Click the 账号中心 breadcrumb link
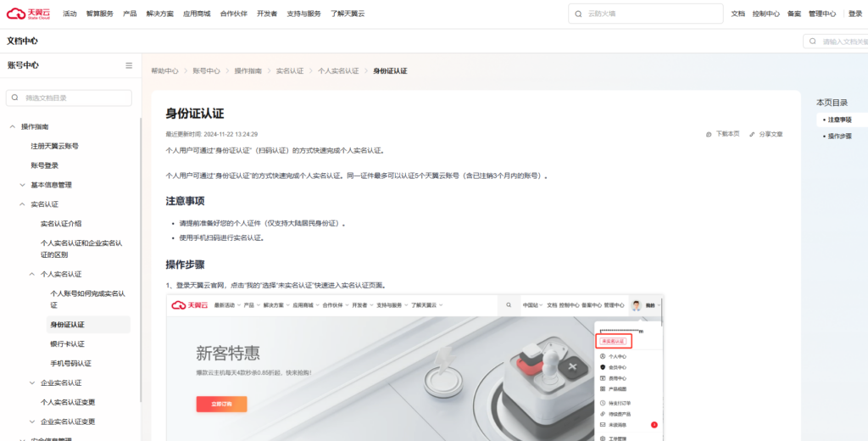 coord(206,71)
